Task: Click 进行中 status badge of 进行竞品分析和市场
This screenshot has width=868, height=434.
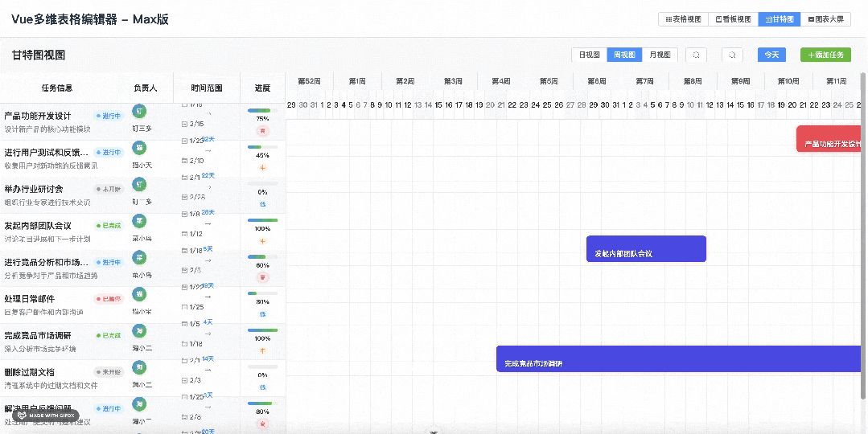Action: coord(109,262)
